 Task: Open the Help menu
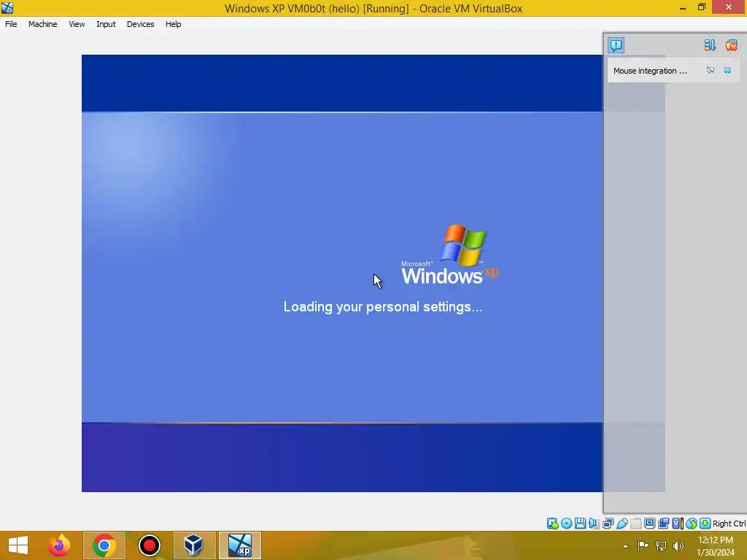174,24
